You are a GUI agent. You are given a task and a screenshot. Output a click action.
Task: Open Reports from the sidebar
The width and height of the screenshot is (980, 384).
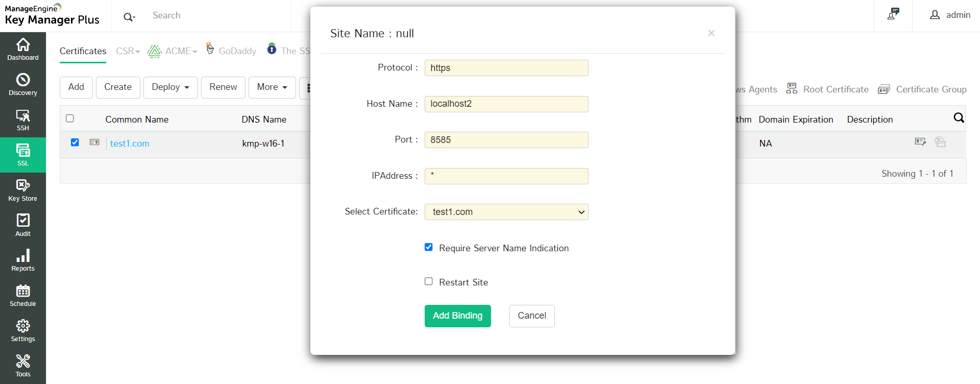(23, 260)
